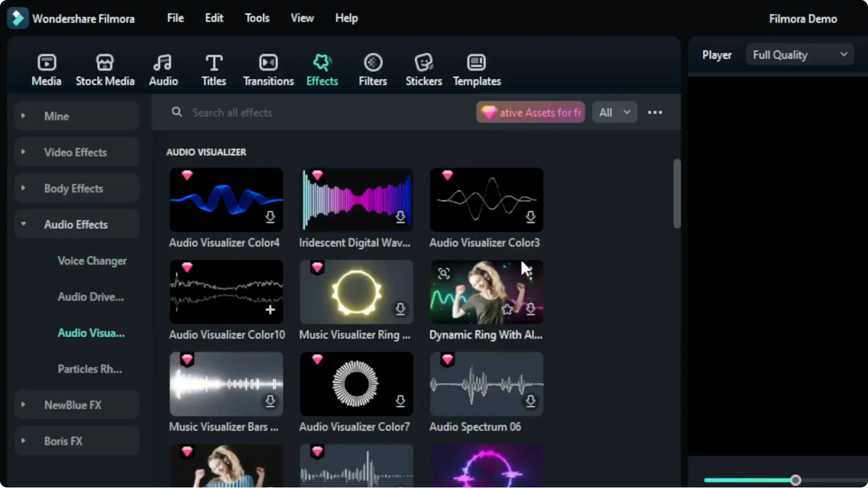The width and height of the screenshot is (868, 488).
Task: Add Audio Visualizer Color10 with the plus icon
Action: click(270, 310)
